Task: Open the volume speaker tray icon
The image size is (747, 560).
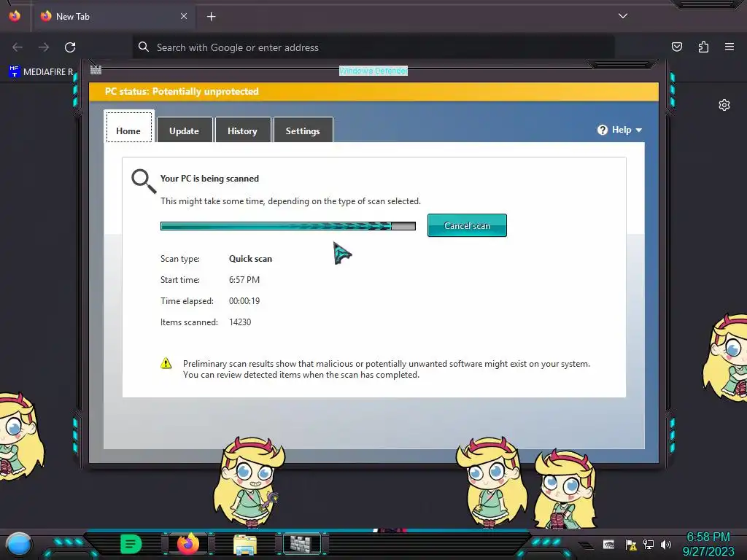Action: click(x=666, y=544)
